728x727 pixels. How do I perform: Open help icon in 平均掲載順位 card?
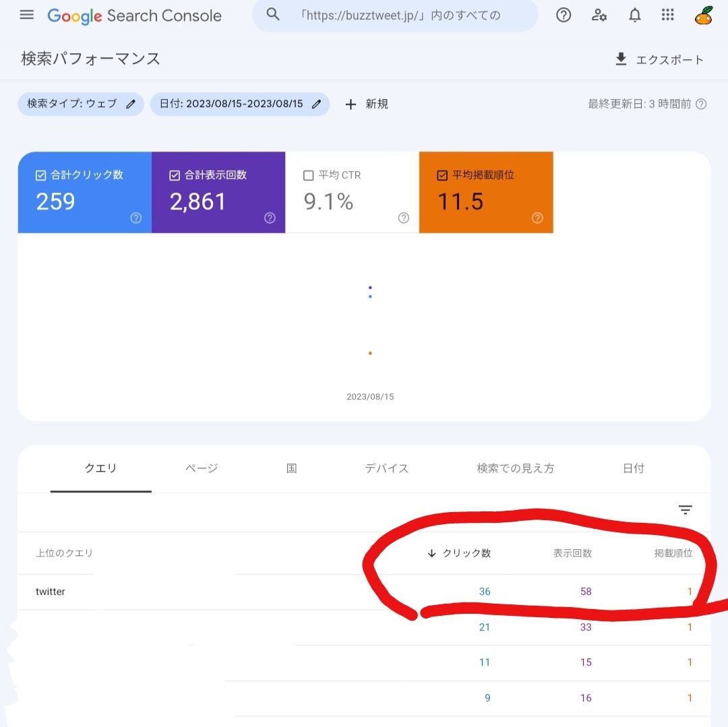coord(537,218)
